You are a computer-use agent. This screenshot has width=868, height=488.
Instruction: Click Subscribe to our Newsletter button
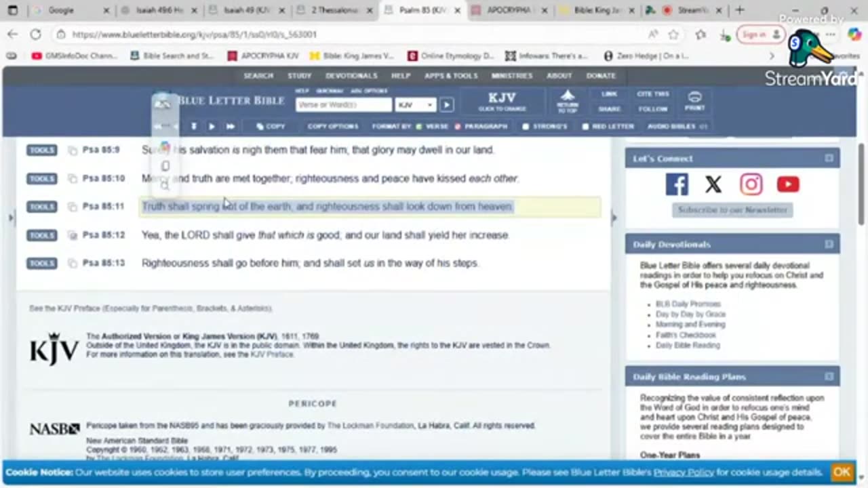point(732,210)
